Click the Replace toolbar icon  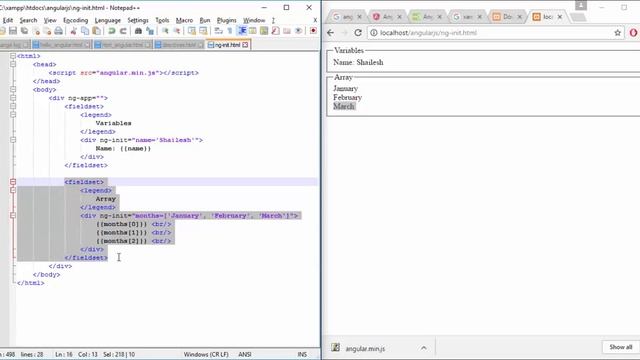[x=150, y=31]
